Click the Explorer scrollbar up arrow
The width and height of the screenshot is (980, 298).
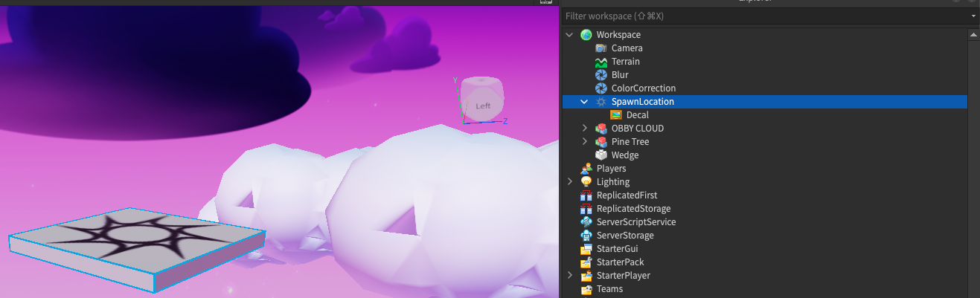click(x=973, y=35)
